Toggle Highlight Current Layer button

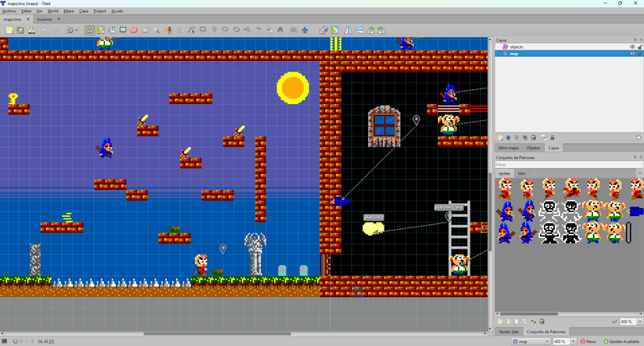click(x=638, y=138)
